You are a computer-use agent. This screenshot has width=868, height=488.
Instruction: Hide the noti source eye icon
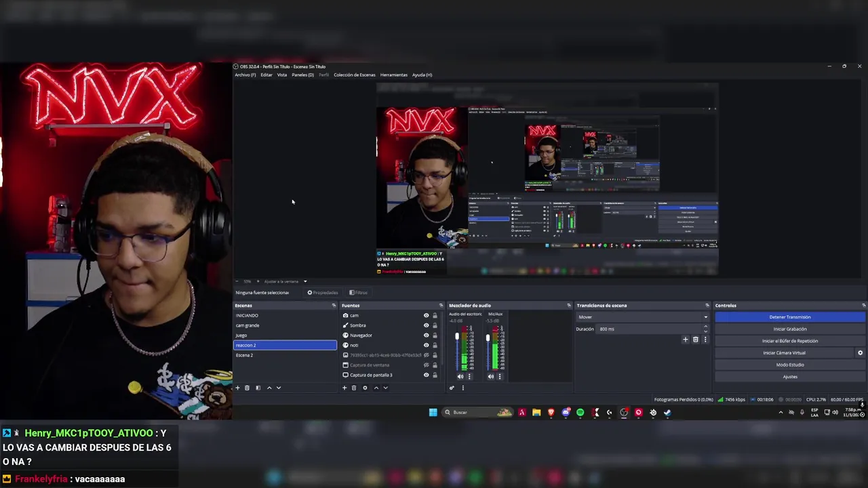[426, 345]
